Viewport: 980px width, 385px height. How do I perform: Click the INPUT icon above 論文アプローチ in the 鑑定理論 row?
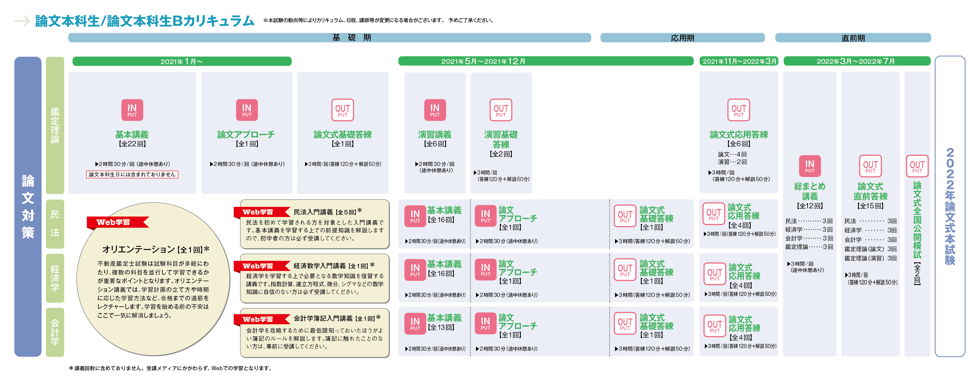(x=246, y=110)
